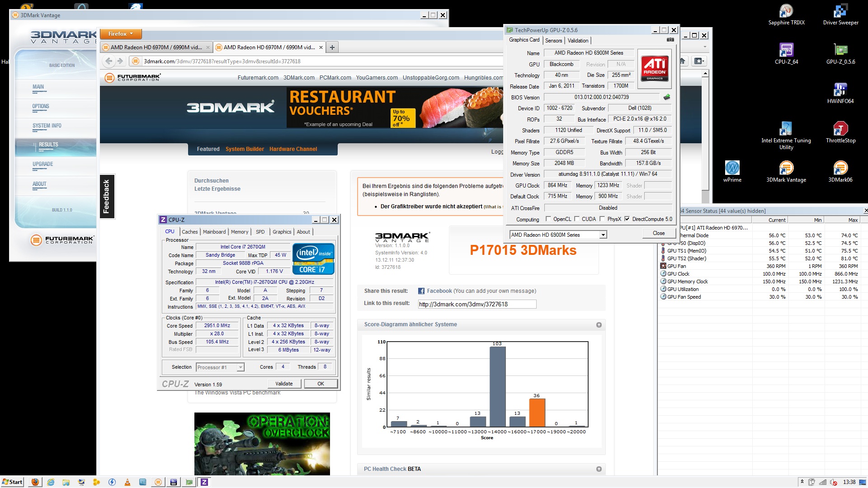Open the Graphics tab in CPU-Z
The height and width of the screenshot is (488, 868).
282,232
